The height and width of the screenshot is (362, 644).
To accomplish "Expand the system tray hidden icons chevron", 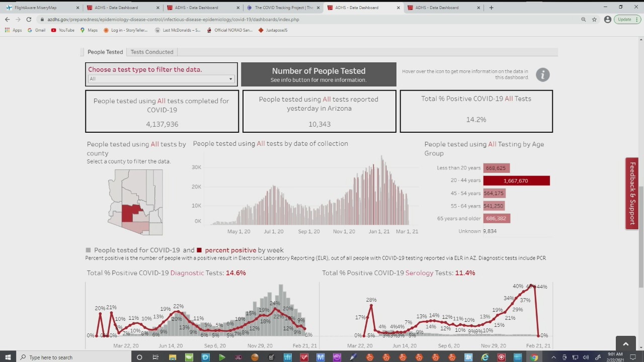I will 553,357.
